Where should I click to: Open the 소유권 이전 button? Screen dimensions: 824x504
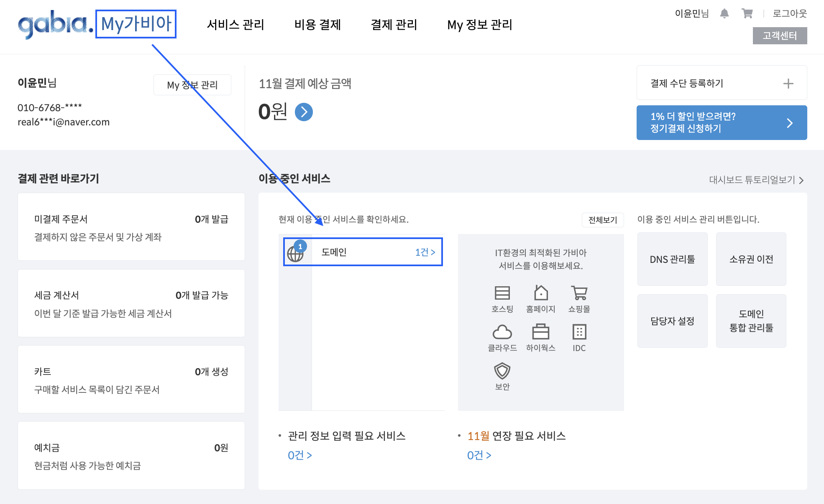click(x=751, y=259)
